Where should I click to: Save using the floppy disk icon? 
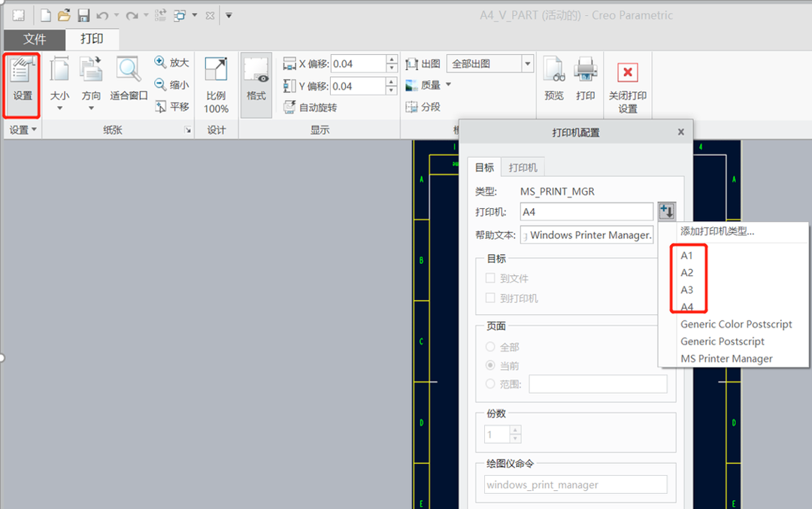pos(83,16)
